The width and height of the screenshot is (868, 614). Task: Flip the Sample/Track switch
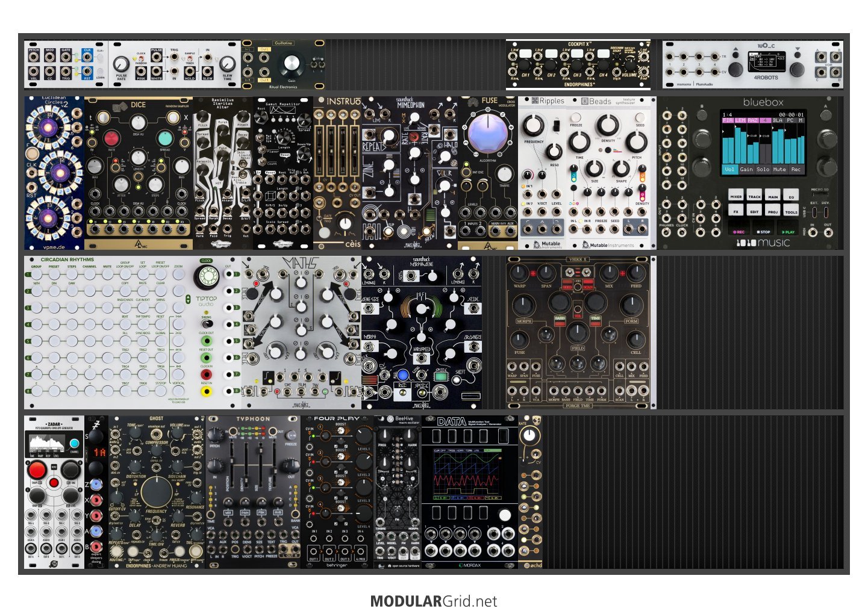coord(190,59)
